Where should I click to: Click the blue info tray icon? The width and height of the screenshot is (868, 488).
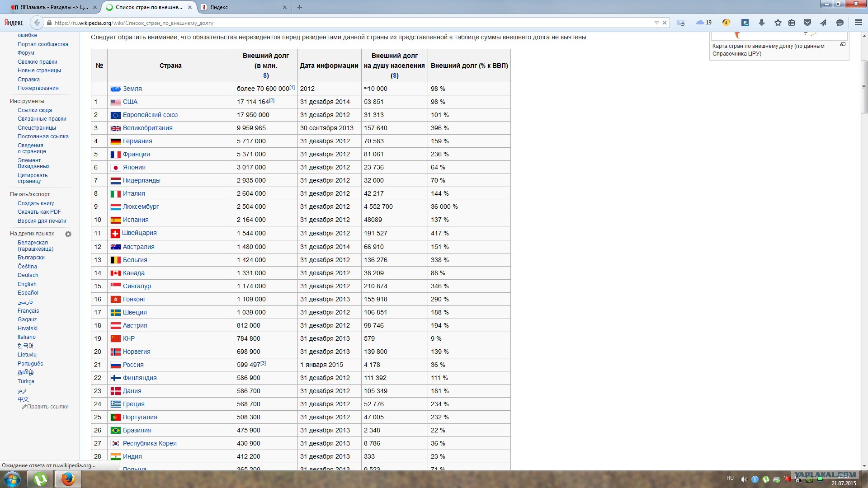pos(755,479)
